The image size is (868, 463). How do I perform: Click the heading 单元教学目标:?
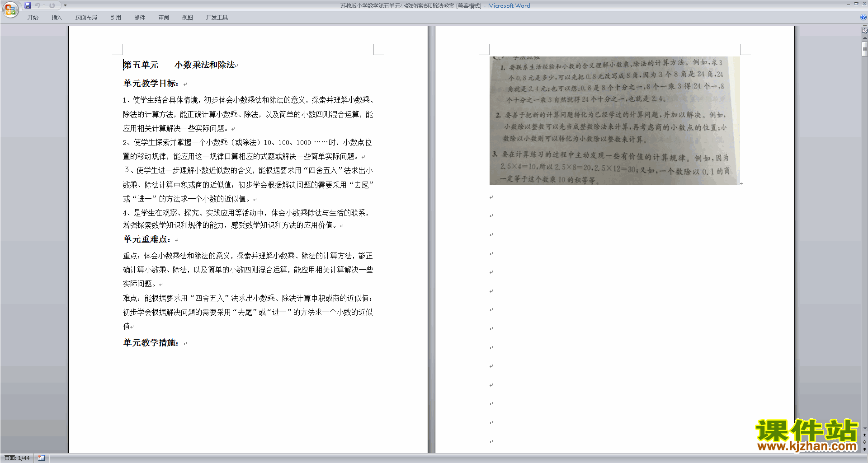point(151,84)
